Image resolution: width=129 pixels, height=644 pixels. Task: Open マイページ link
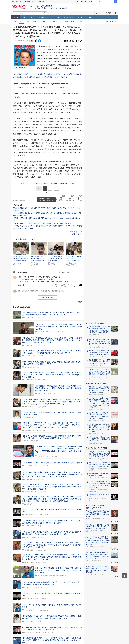coord(99,13)
